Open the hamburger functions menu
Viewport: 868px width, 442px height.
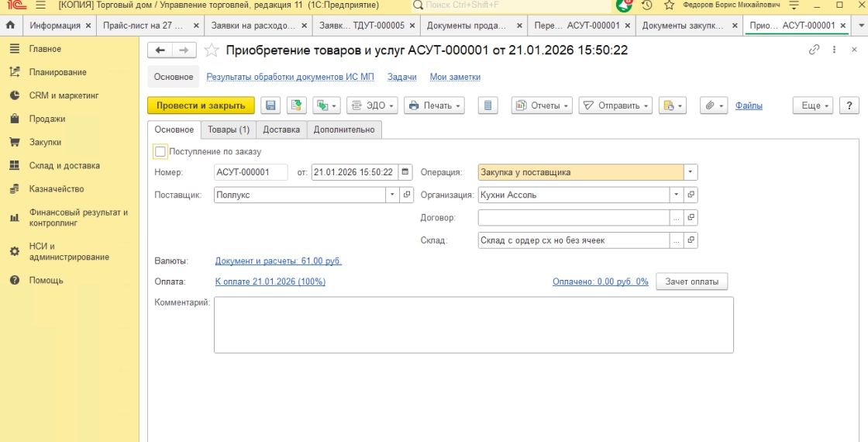40,5
